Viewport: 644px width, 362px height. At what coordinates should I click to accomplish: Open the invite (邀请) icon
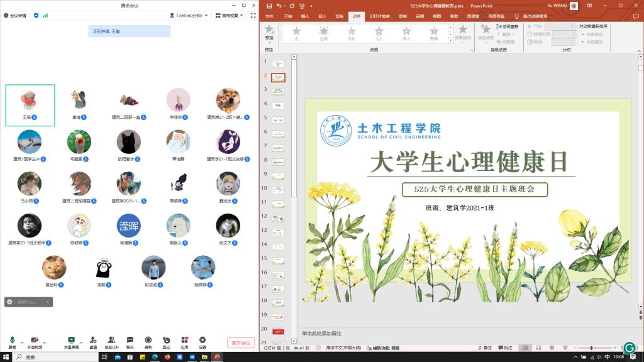(x=93, y=340)
